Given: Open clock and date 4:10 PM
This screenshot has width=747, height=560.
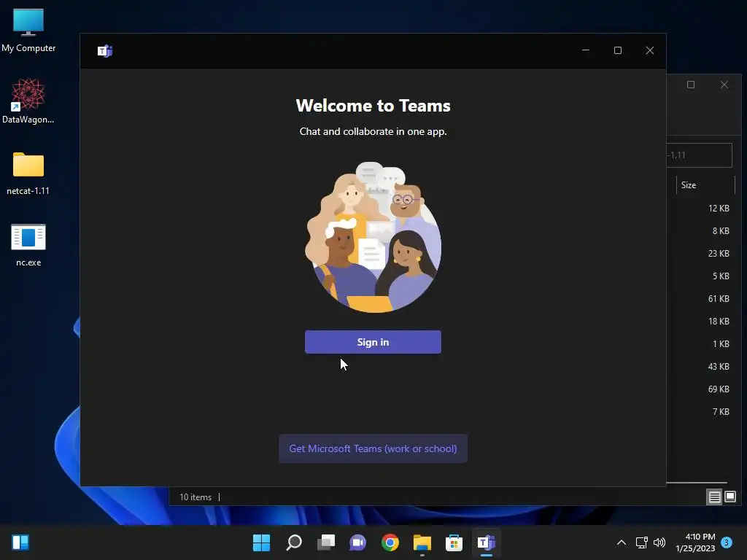Looking at the screenshot, I should (x=695, y=542).
